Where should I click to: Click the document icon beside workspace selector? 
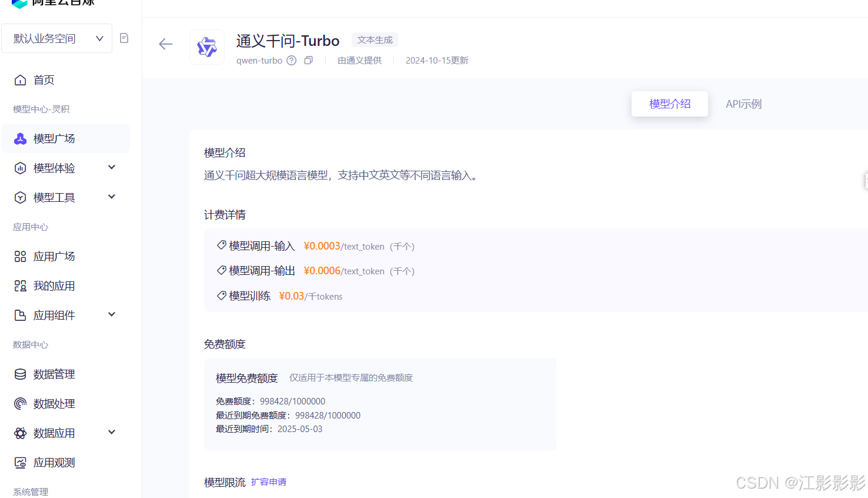click(124, 38)
